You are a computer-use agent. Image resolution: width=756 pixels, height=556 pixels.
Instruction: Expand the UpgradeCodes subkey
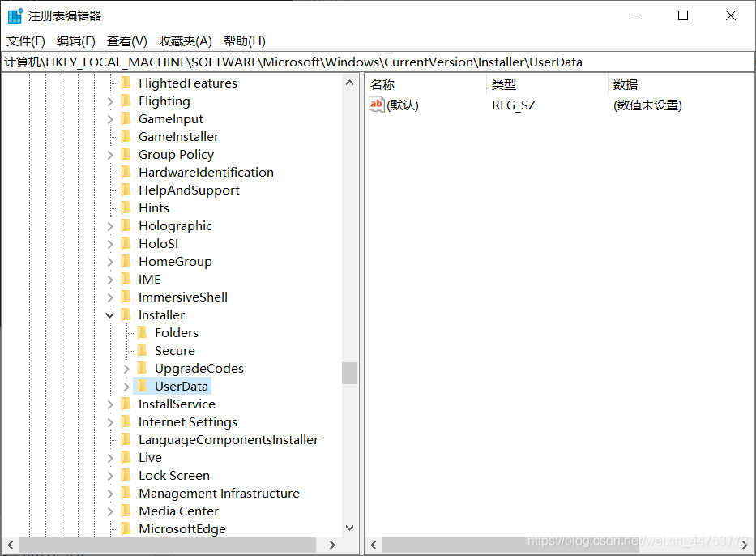click(126, 369)
